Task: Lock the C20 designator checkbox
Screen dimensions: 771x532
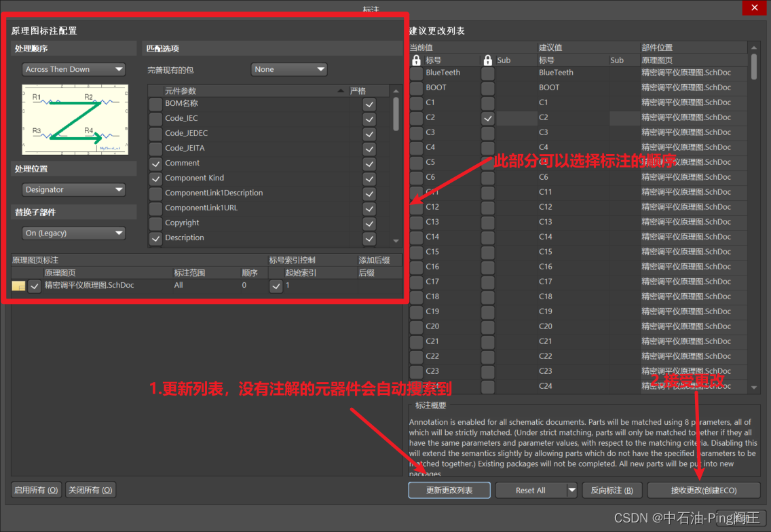Action: pos(417,326)
